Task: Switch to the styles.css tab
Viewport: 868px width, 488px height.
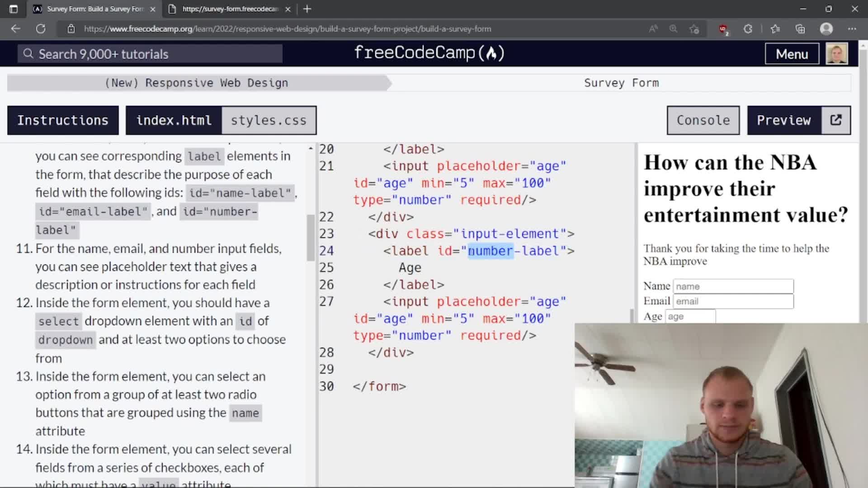Action: pos(269,120)
